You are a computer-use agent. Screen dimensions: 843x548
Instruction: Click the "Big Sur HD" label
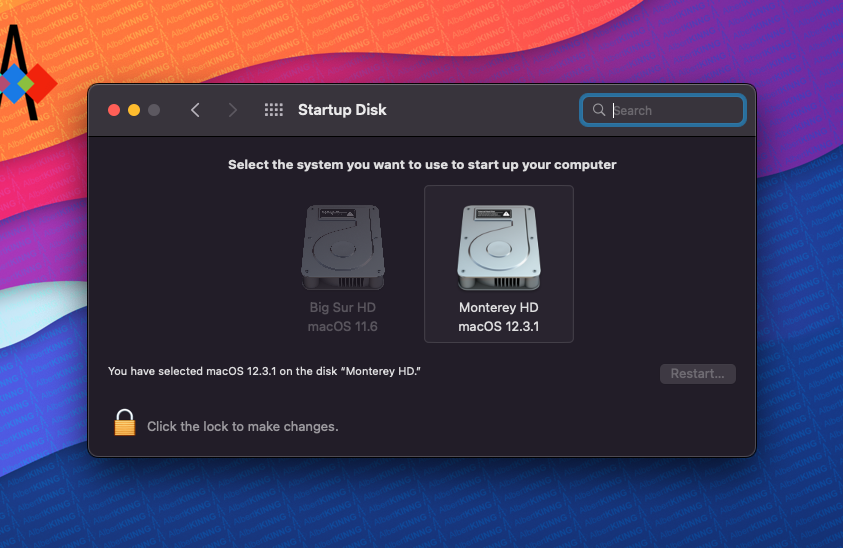pos(342,308)
